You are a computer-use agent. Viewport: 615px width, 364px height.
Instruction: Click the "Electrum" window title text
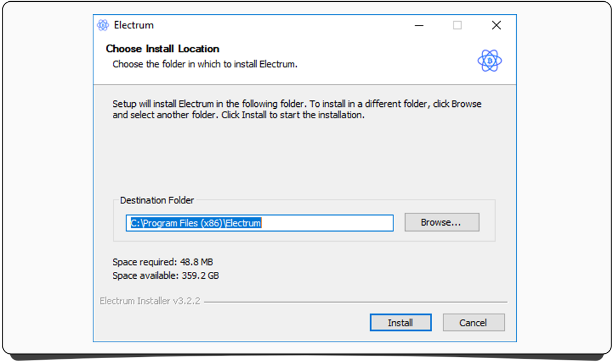coord(134,25)
